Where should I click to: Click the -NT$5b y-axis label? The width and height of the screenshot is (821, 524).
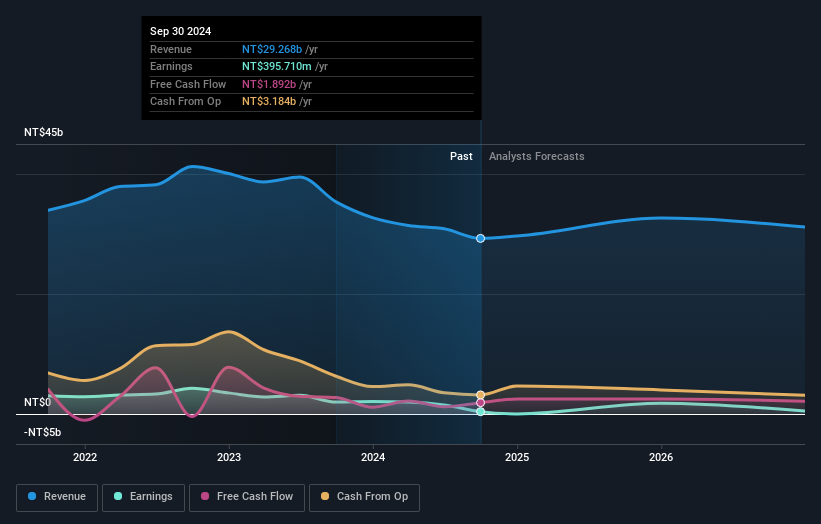42,432
